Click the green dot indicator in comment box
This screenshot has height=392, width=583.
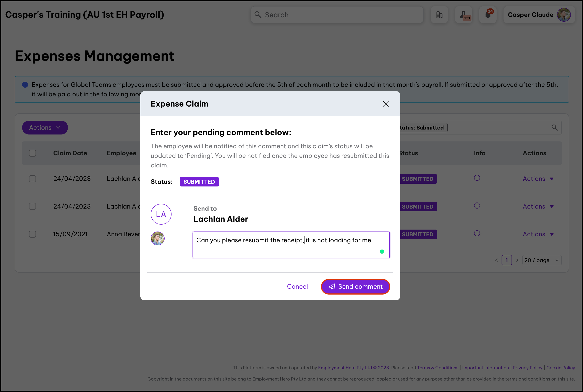click(x=382, y=252)
